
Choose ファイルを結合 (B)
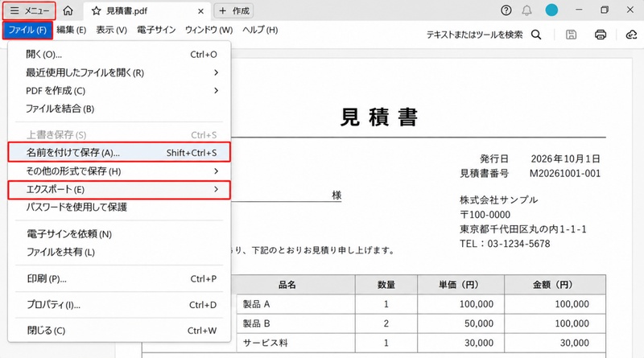point(119,109)
